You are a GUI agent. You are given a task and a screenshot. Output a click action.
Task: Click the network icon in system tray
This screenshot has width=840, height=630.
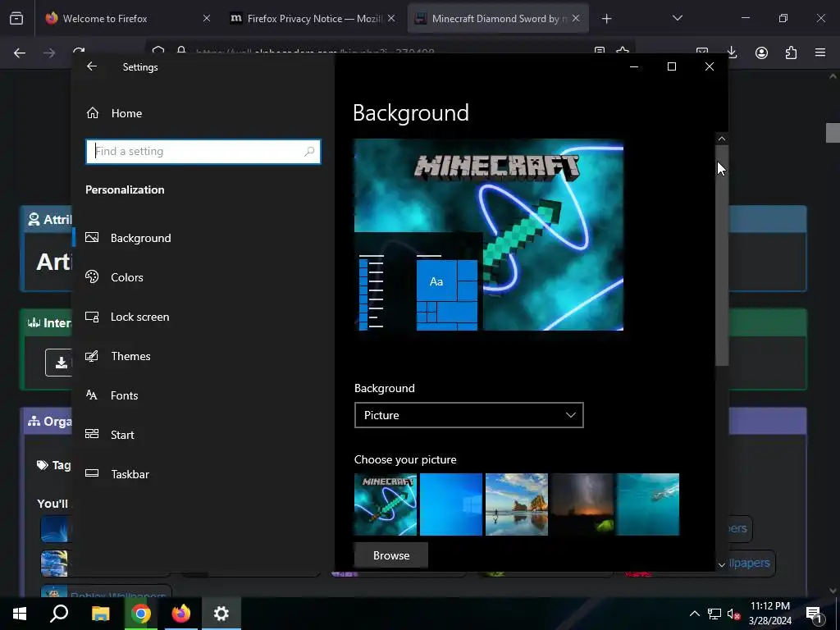(714, 614)
